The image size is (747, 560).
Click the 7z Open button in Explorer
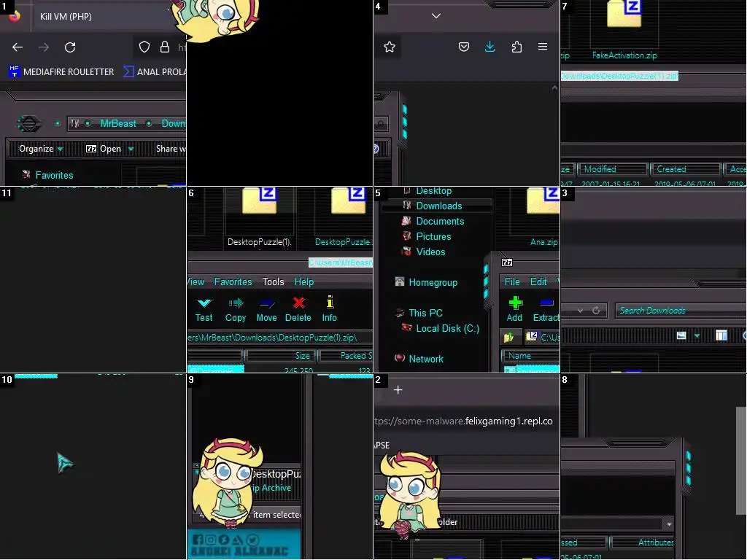[x=104, y=149]
